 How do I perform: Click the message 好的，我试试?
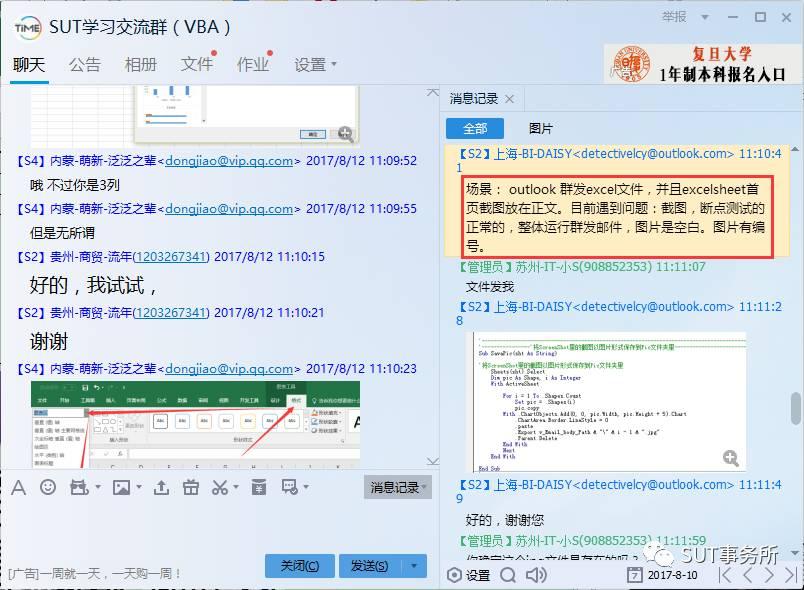point(93,286)
